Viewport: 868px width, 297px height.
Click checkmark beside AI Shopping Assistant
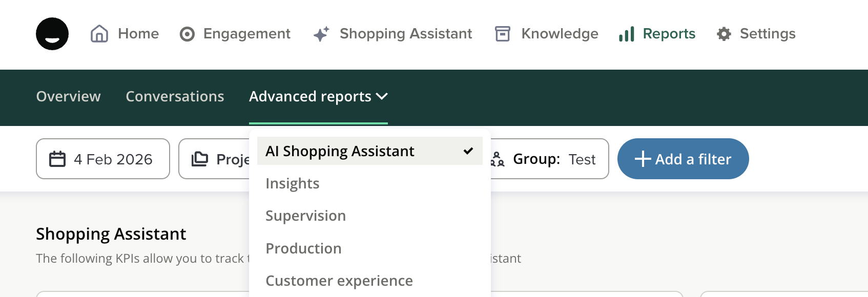[x=468, y=151]
